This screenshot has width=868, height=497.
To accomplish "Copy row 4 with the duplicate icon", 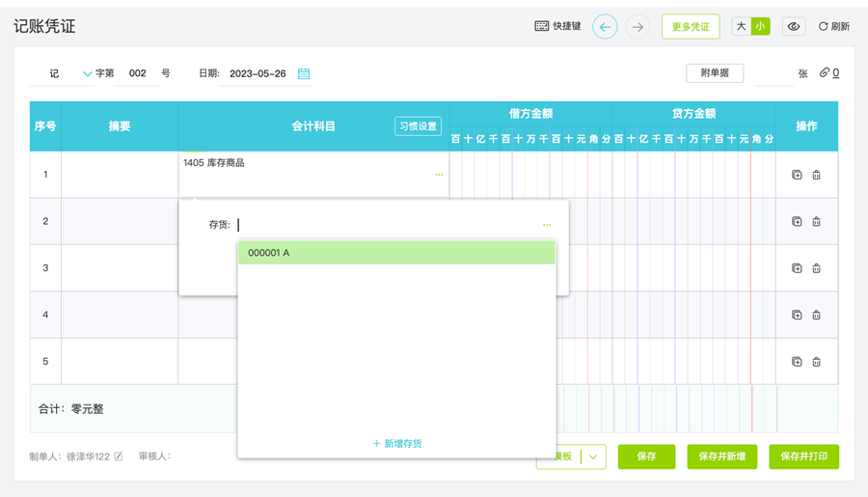I will [x=797, y=315].
